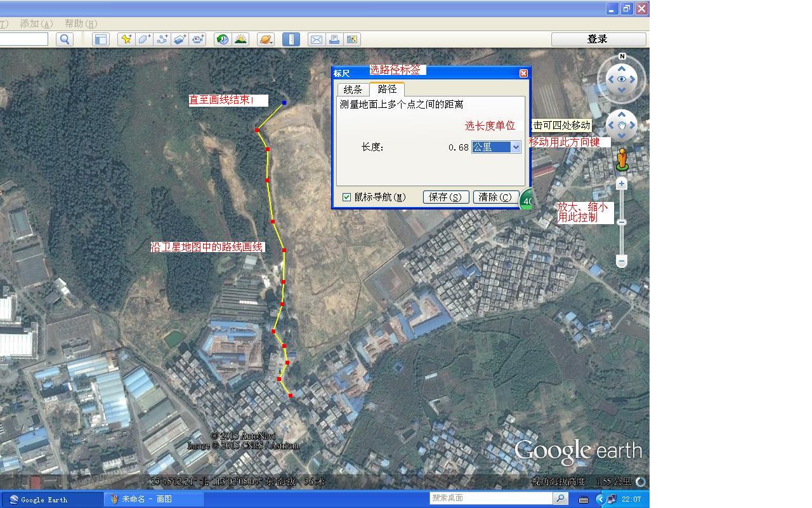Toggle the sidebar panel icon
The height and width of the screenshot is (508, 812).
click(100, 39)
